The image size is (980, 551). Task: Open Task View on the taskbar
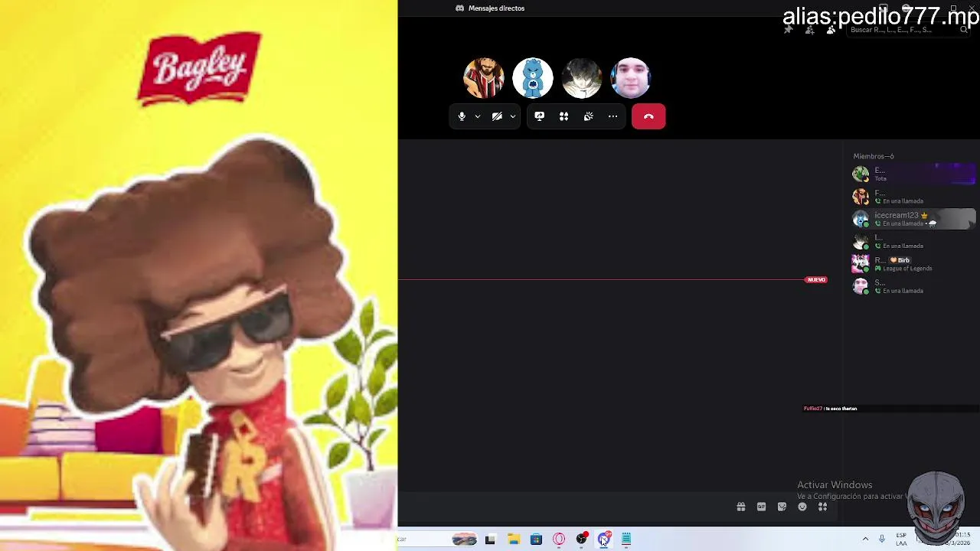click(490, 540)
